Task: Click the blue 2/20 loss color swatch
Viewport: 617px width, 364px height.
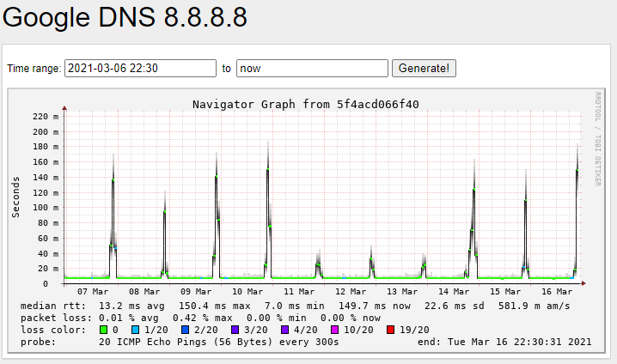Action: pos(185,330)
